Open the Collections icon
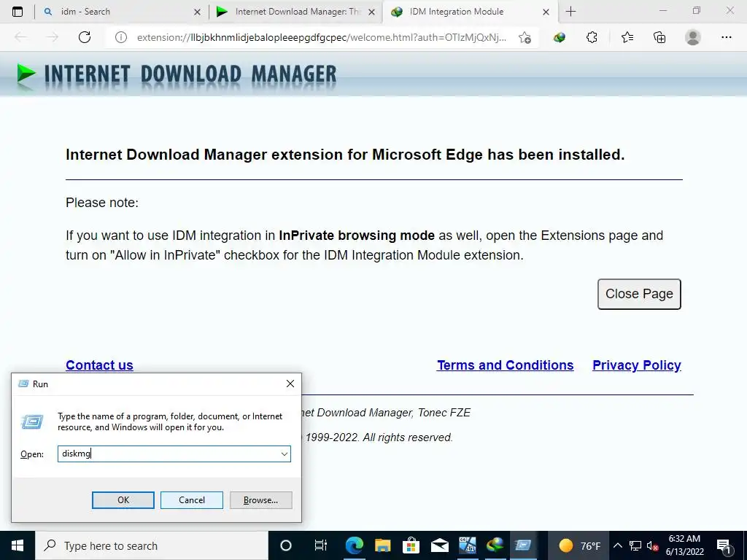Screen dimensions: 747x560 tap(659, 37)
